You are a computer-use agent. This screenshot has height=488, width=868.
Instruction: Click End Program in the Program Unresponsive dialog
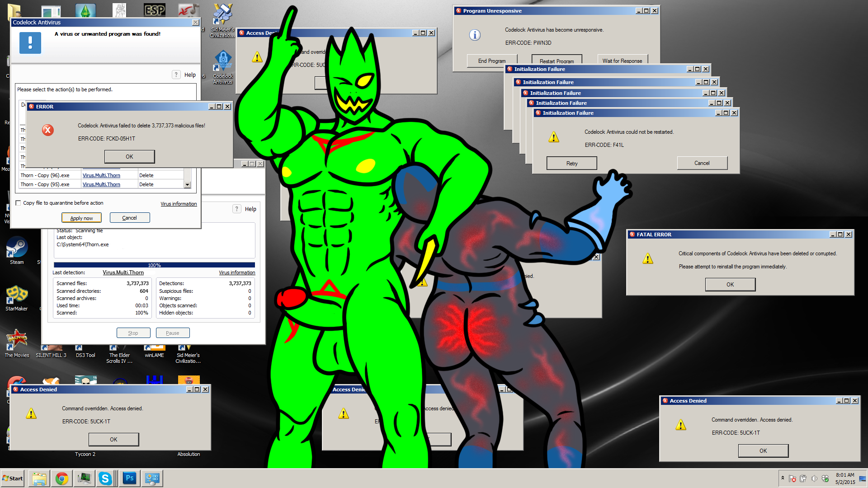tap(492, 61)
